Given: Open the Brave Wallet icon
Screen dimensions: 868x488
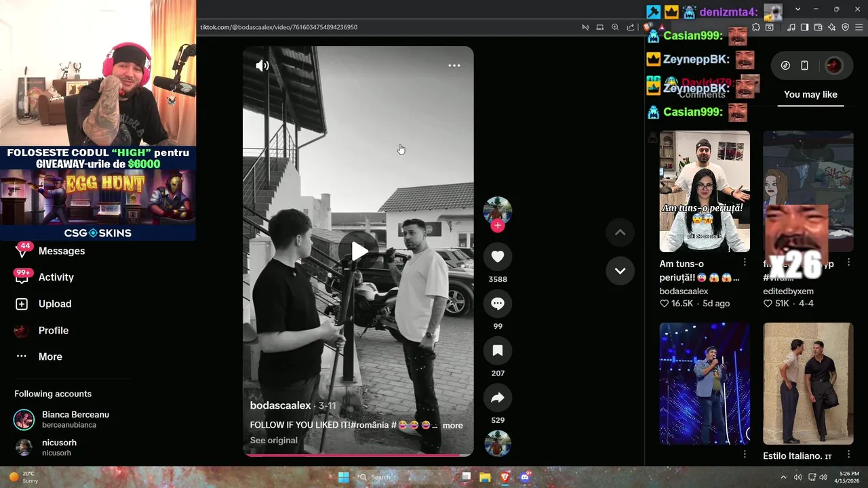Looking at the screenshot, I should pyautogui.click(x=818, y=27).
